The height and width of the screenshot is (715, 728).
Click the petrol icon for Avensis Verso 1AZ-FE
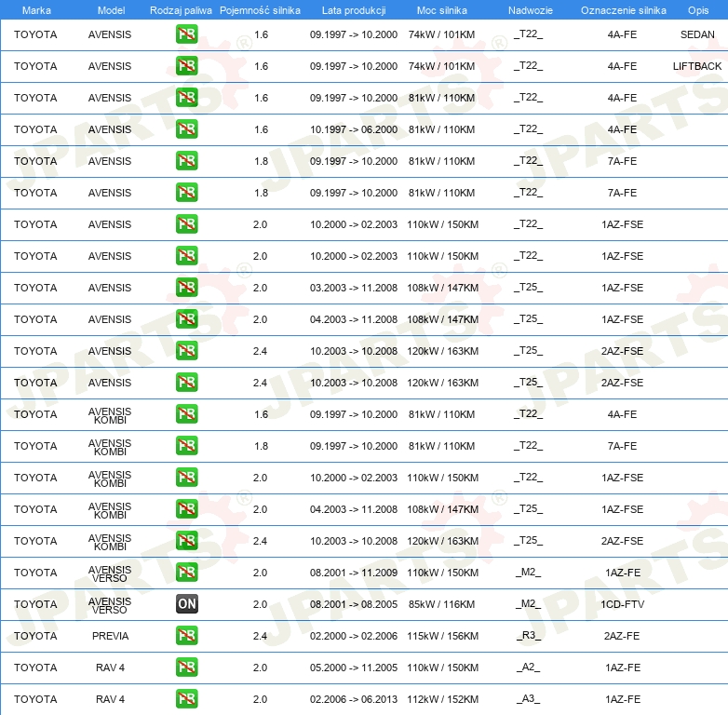click(186, 572)
